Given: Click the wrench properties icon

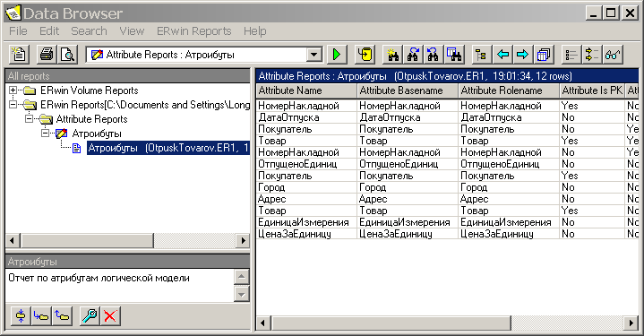Looking at the screenshot, I should (90, 316).
